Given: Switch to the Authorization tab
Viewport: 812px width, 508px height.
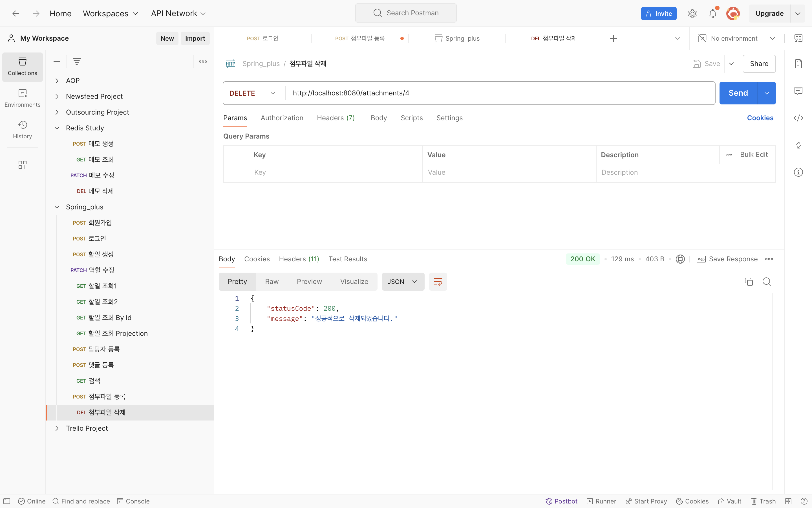Looking at the screenshot, I should (282, 118).
